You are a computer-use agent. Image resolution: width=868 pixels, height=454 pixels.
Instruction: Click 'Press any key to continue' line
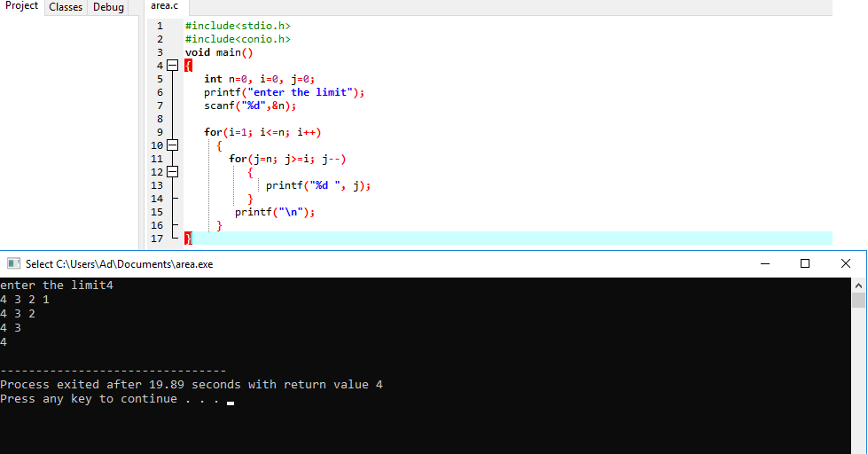[110, 399]
